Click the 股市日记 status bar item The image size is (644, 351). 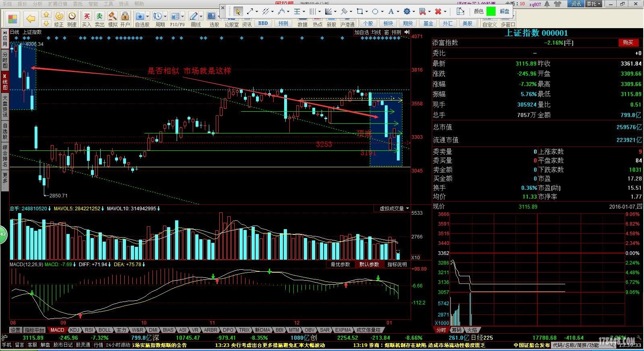(x=63, y=345)
